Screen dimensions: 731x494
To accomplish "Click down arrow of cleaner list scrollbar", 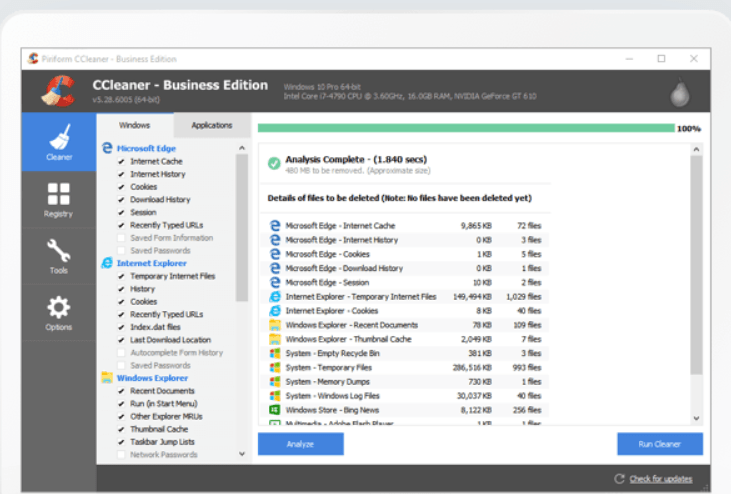I will [242, 453].
